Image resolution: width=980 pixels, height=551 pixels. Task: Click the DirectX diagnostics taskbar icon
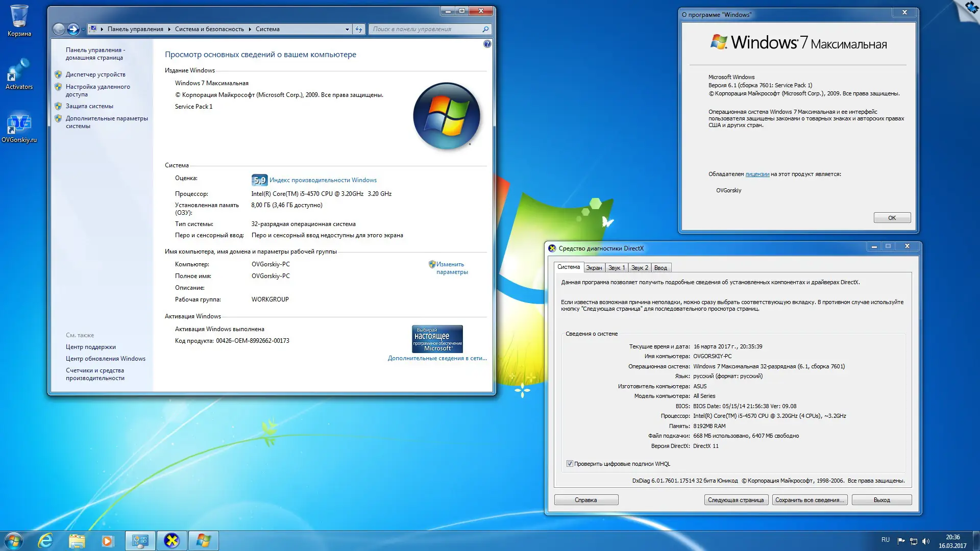tap(171, 540)
